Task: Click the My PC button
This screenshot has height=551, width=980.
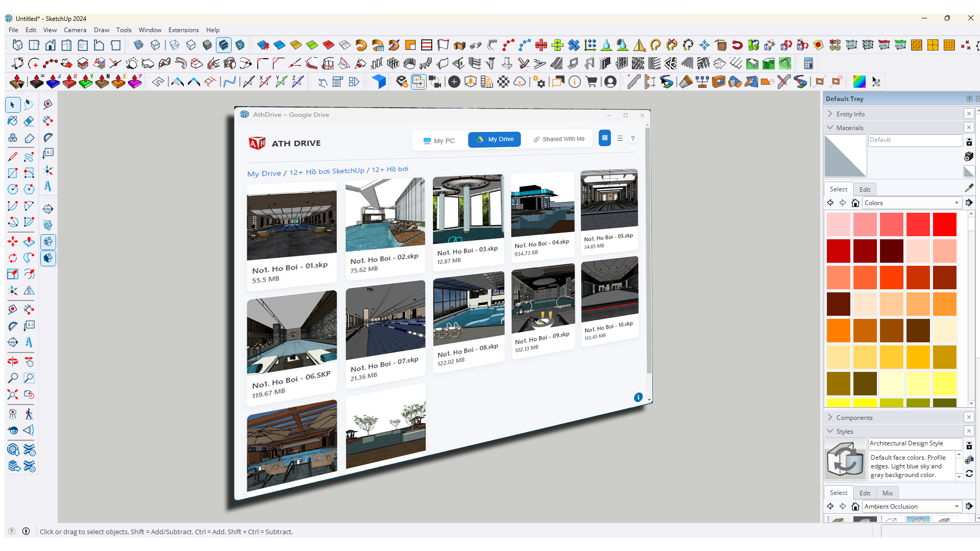Action: 439,141
